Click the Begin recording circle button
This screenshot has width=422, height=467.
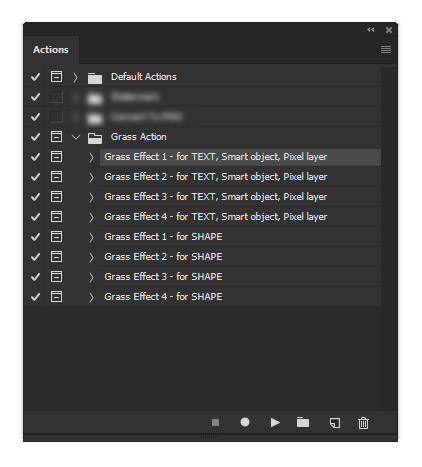[x=245, y=422]
